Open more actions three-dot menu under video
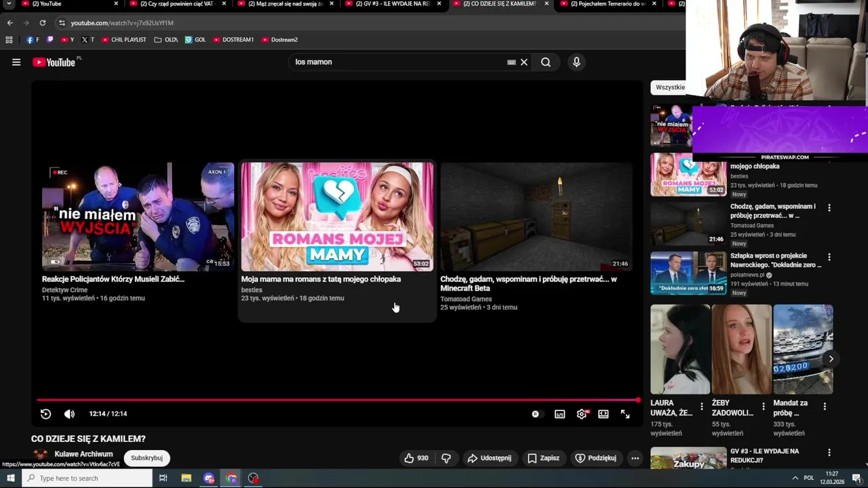This screenshot has height=488, width=868. coord(635,458)
